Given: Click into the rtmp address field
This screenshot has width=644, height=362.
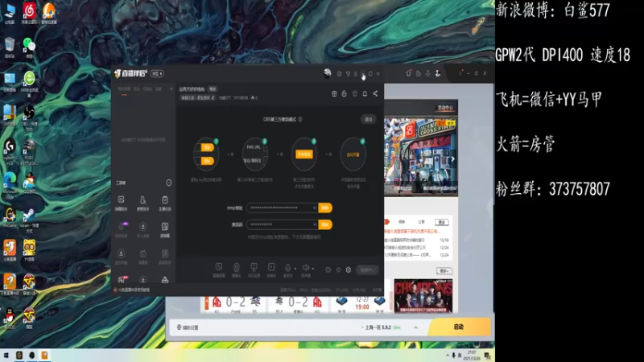Looking at the screenshot, I should (283, 208).
